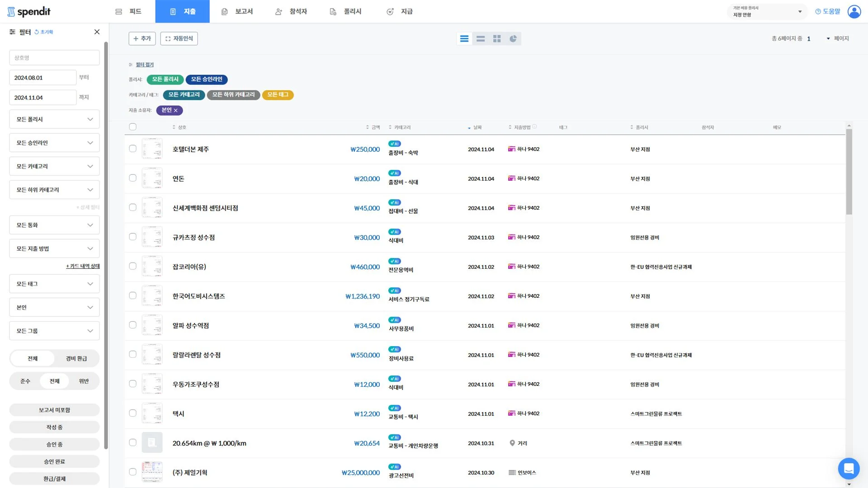The width and height of the screenshot is (868, 488).
Task: Open the receipt thumbnail for (주) 제일기획
Action: click(152, 472)
